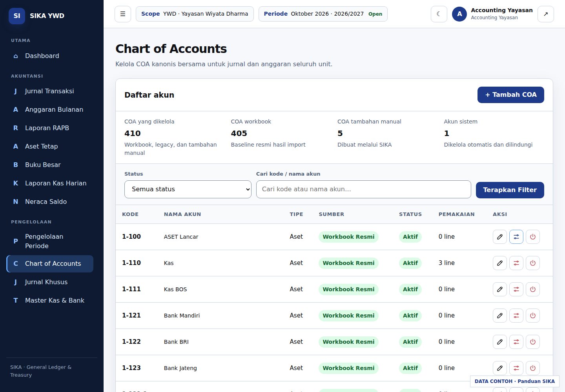Open Master Kas & Bank menu item
The width and height of the screenshot is (565, 392).
50,301
